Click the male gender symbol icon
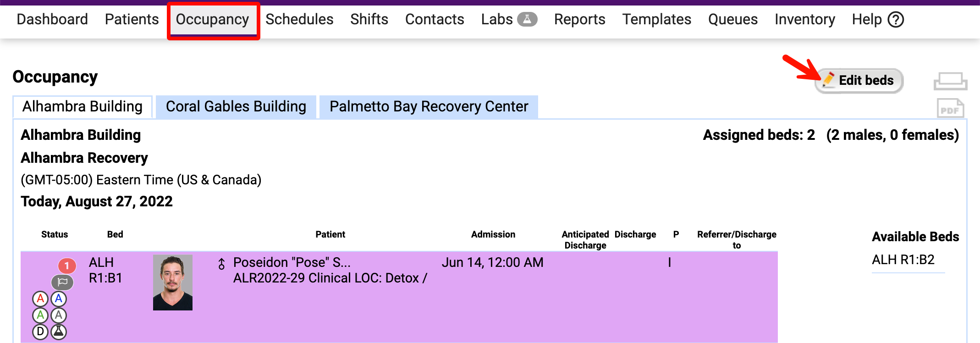This screenshot has width=980, height=343. click(221, 264)
